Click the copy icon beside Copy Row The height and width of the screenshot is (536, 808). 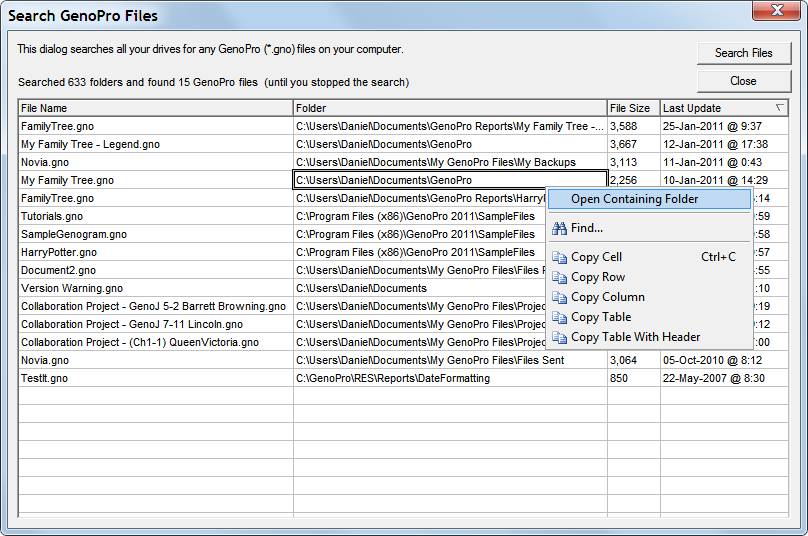tap(559, 277)
